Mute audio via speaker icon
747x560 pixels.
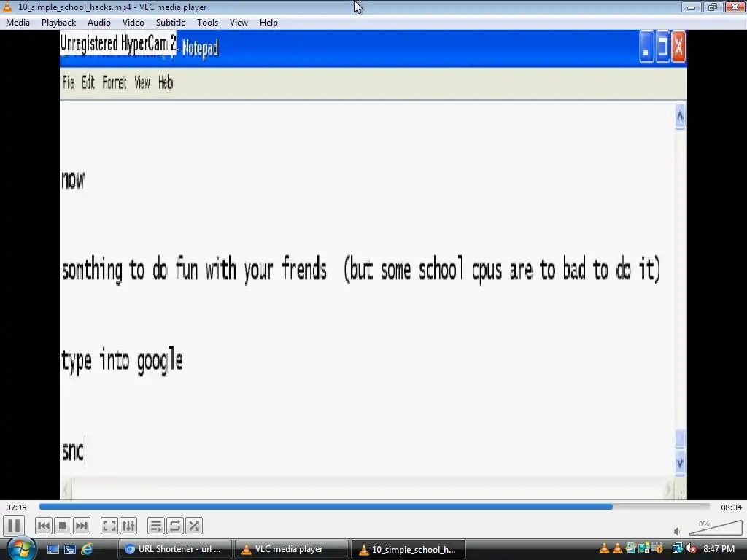[x=677, y=531]
